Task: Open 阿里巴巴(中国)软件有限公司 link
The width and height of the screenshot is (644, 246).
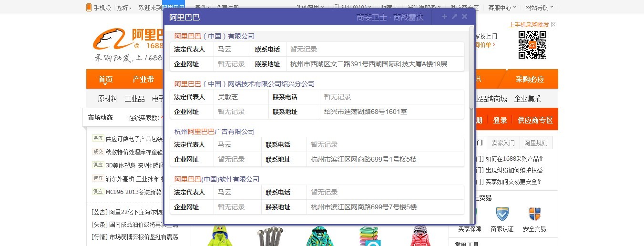Action: point(217,179)
